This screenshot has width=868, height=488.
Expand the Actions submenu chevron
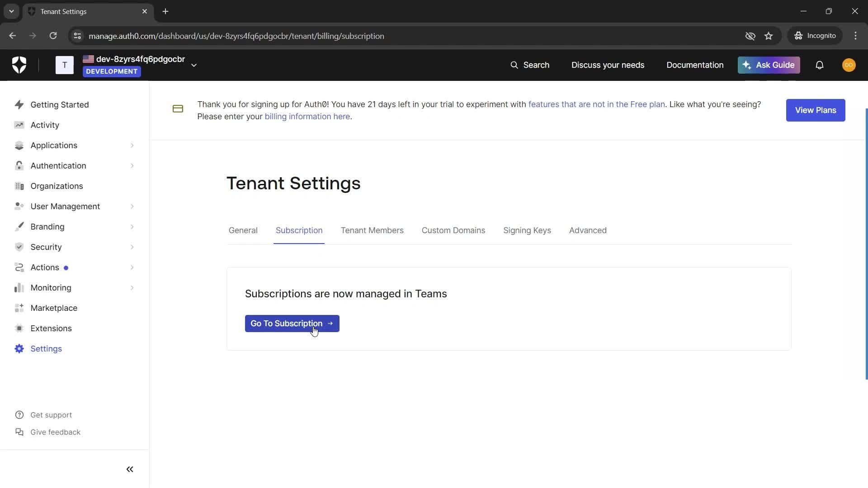tap(132, 267)
